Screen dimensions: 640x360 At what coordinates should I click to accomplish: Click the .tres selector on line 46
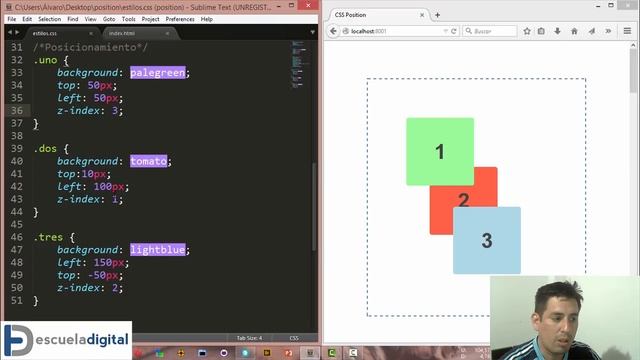click(48, 237)
